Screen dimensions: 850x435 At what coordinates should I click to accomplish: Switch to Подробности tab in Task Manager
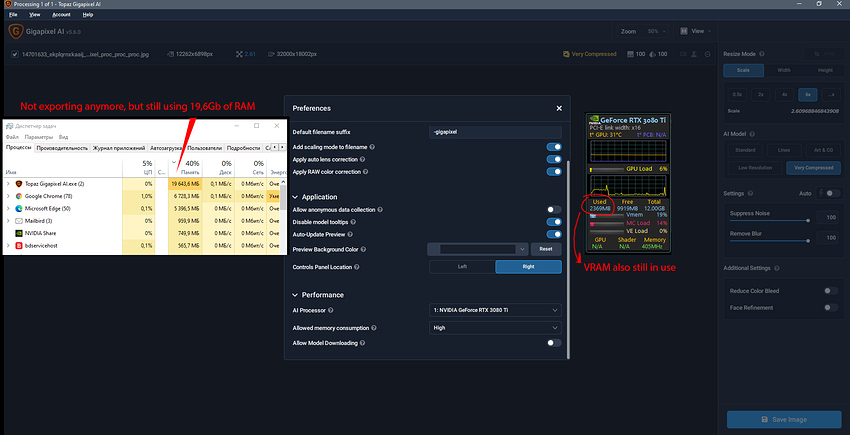click(x=243, y=148)
